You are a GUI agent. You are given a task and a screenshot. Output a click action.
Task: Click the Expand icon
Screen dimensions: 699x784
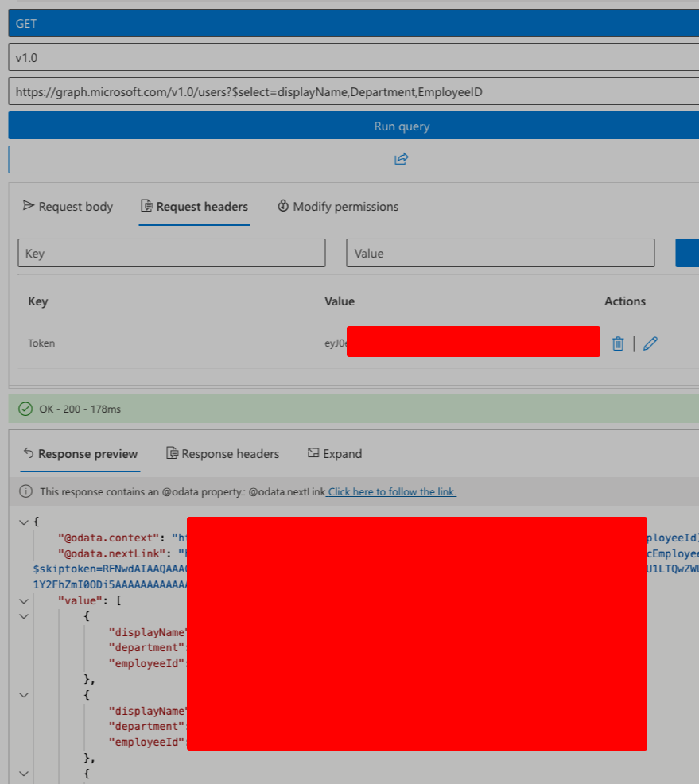313,453
